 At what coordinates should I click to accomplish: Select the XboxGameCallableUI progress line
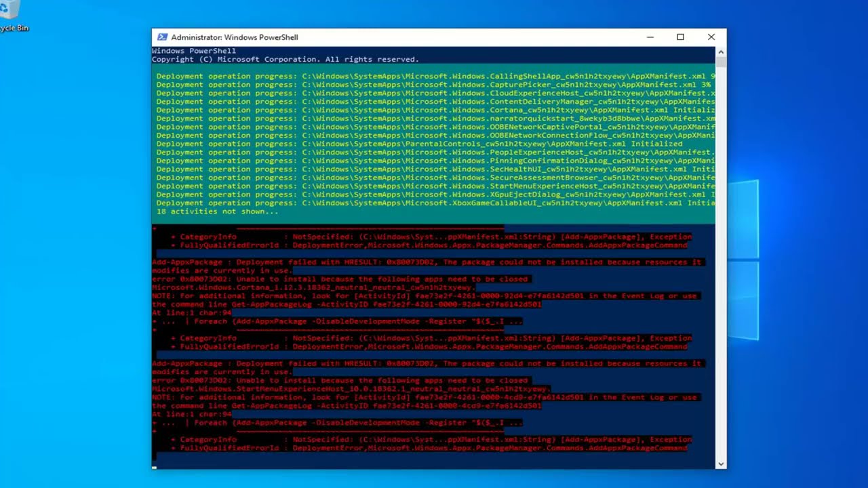[435, 203]
